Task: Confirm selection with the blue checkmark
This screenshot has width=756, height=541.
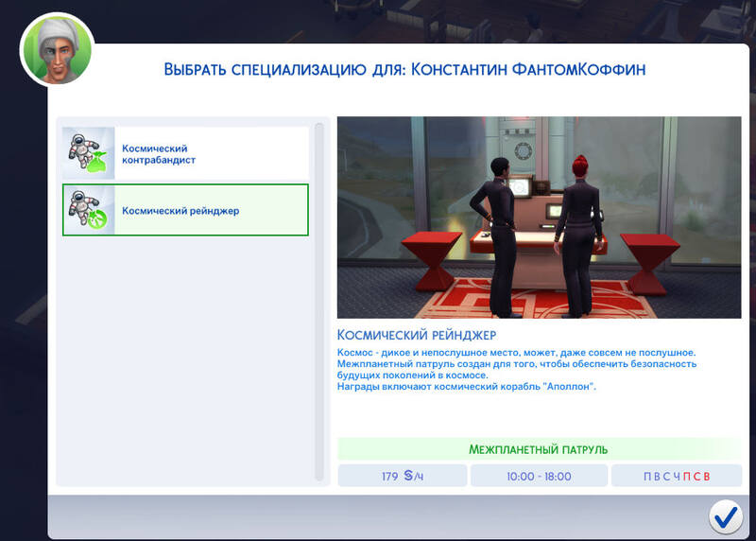Action: click(x=726, y=515)
